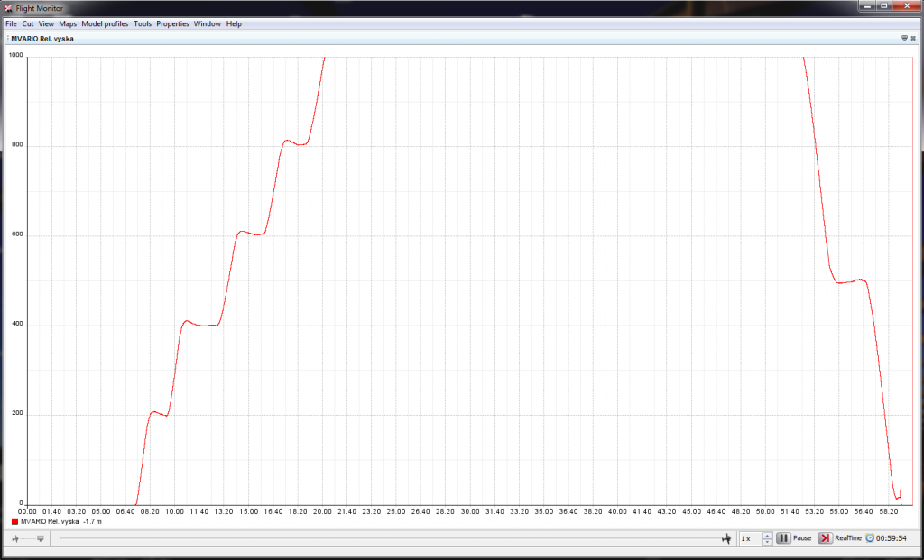Click the red MVARIO legend color square
924x560 pixels.
coord(14,522)
